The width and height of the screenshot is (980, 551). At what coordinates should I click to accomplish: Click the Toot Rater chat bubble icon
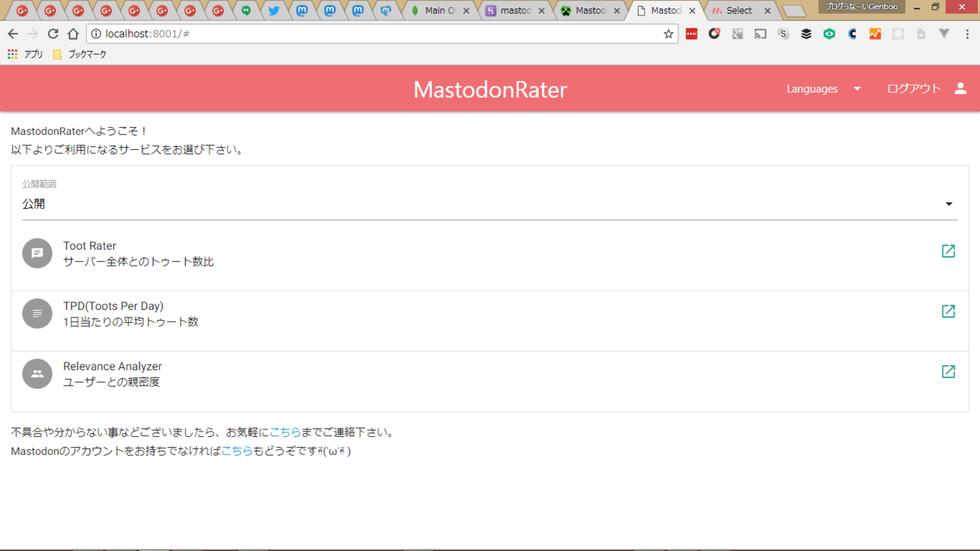[x=38, y=253]
